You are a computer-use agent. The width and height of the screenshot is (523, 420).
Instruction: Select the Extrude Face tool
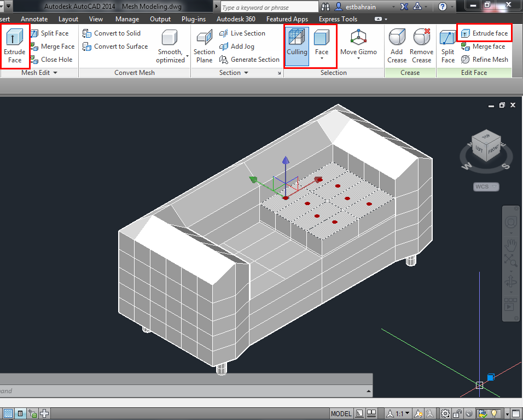(x=15, y=46)
